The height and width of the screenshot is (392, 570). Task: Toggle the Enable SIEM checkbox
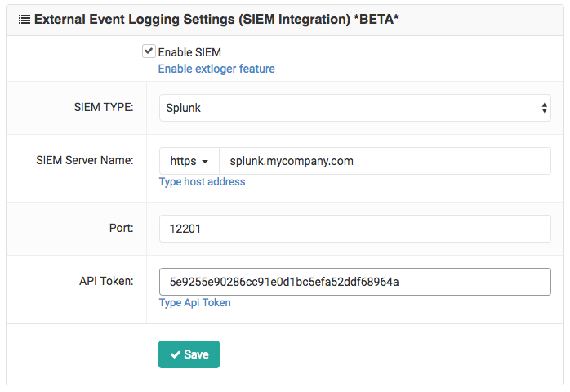[x=149, y=51]
